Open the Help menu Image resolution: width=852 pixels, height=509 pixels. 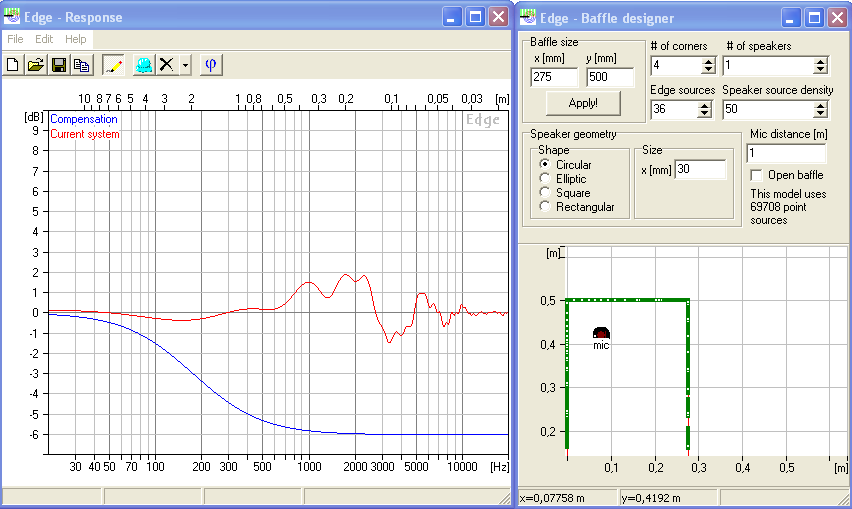pos(76,39)
